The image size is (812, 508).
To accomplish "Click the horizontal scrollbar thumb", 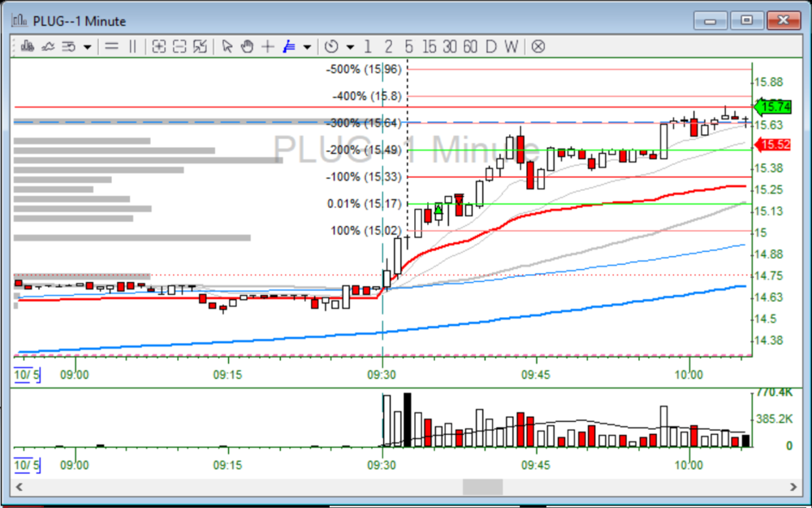I will pos(482,486).
